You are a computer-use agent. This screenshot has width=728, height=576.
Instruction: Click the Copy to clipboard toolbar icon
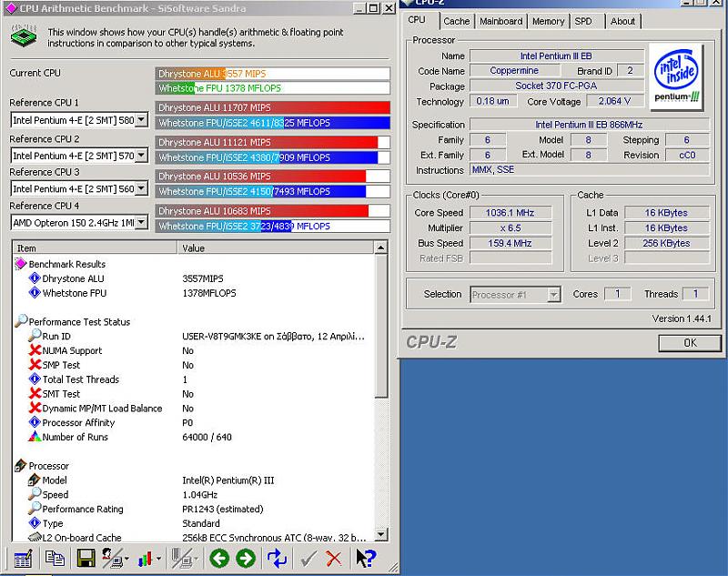pyautogui.click(x=55, y=559)
